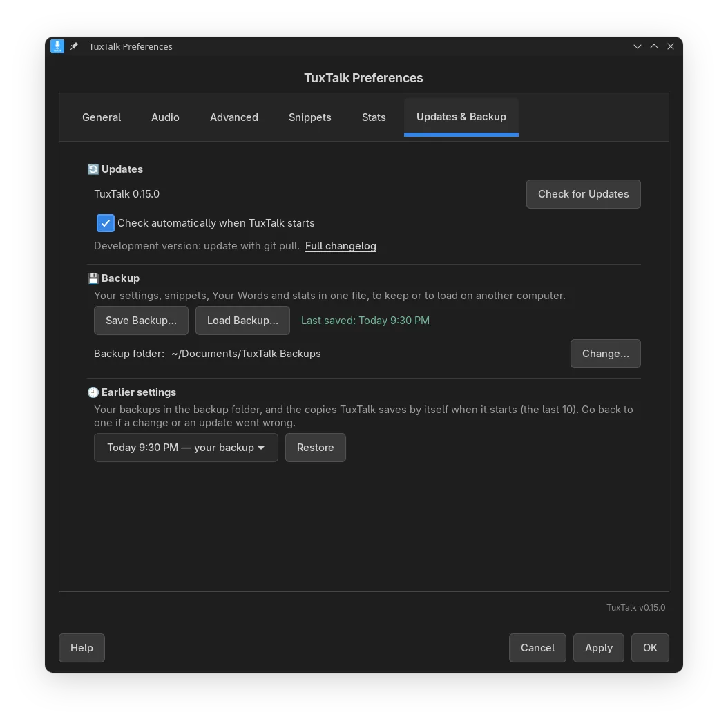Screen dimensions: 728x726
Task: Confirm with the OK button
Action: pos(650,647)
